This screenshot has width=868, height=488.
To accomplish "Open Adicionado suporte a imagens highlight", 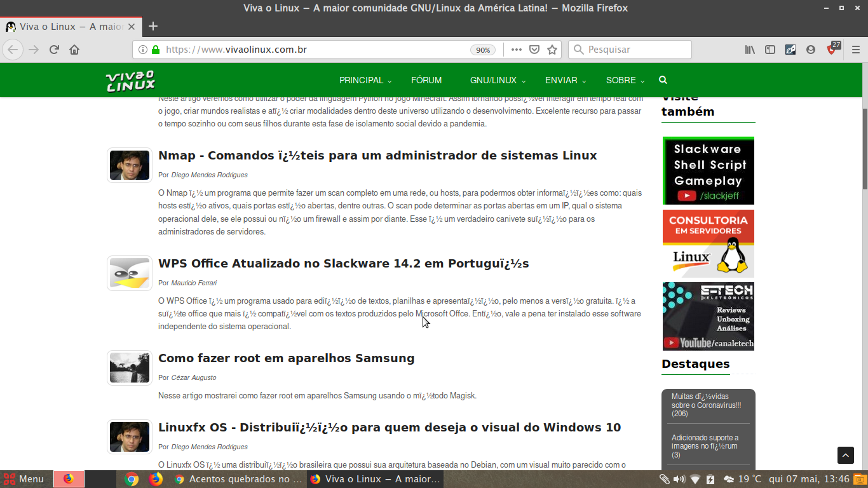I will (x=705, y=446).
